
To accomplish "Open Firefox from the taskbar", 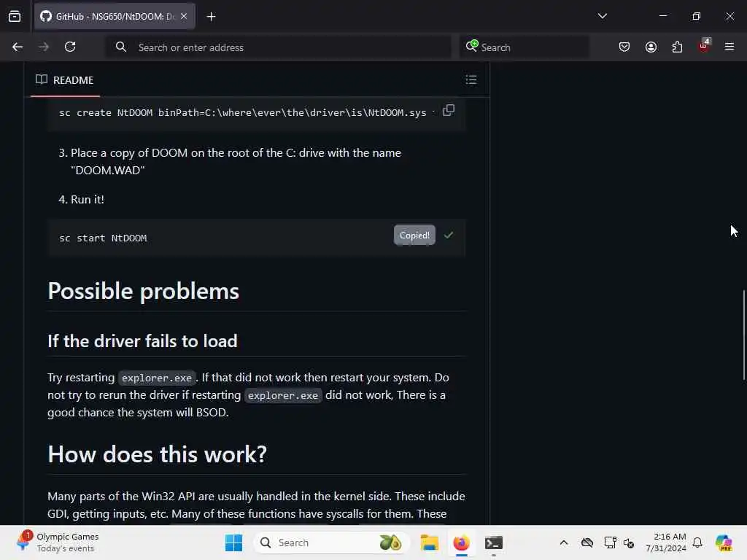I will point(461,542).
